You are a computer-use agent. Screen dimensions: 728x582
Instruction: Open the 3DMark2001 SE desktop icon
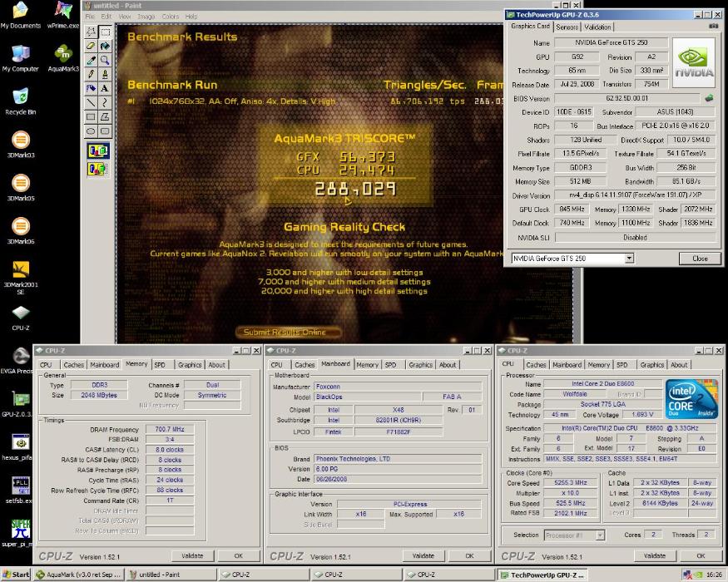[x=21, y=278]
